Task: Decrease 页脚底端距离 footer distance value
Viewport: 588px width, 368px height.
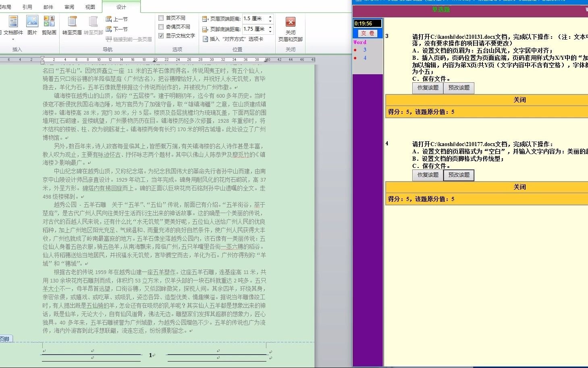Action: [x=270, y=31]
